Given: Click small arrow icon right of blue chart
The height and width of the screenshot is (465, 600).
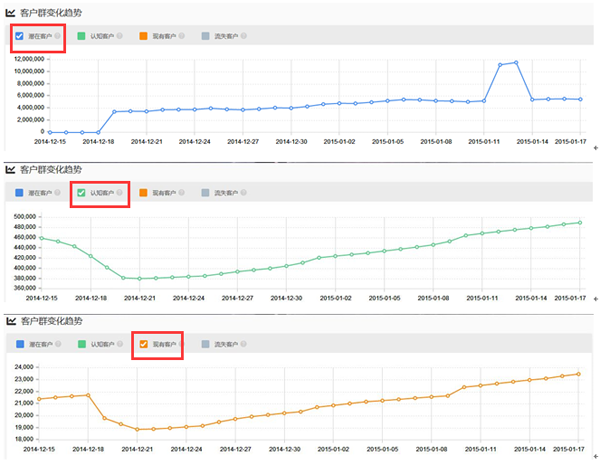Looking at the screenshot, I should tap(595, 148).
